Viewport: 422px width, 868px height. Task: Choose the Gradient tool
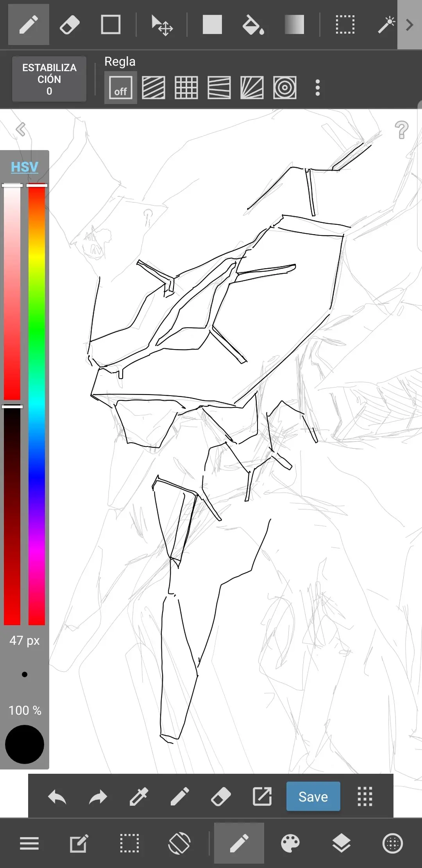click(x=294, y=25)
